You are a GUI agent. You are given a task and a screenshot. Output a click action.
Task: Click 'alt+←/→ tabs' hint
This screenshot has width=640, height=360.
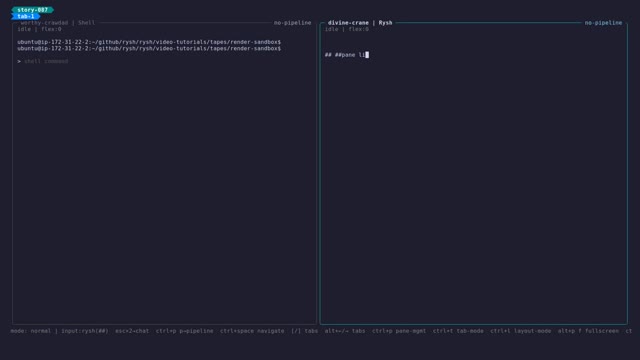point(345,331)
